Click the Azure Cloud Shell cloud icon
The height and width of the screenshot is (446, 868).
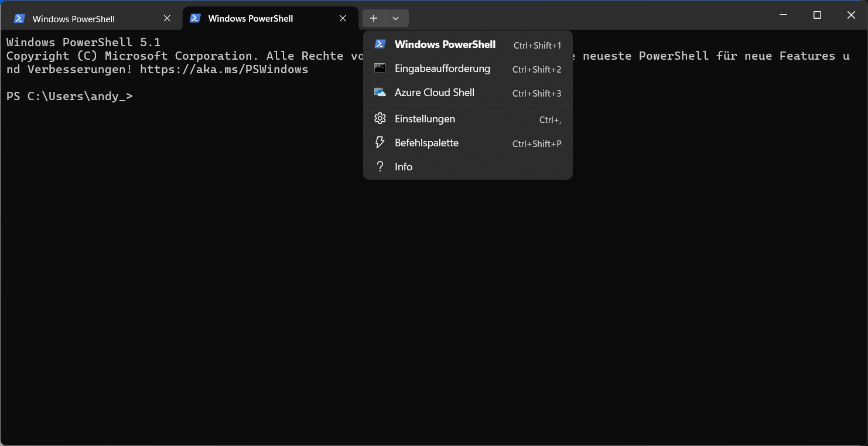tap(380, 92)
